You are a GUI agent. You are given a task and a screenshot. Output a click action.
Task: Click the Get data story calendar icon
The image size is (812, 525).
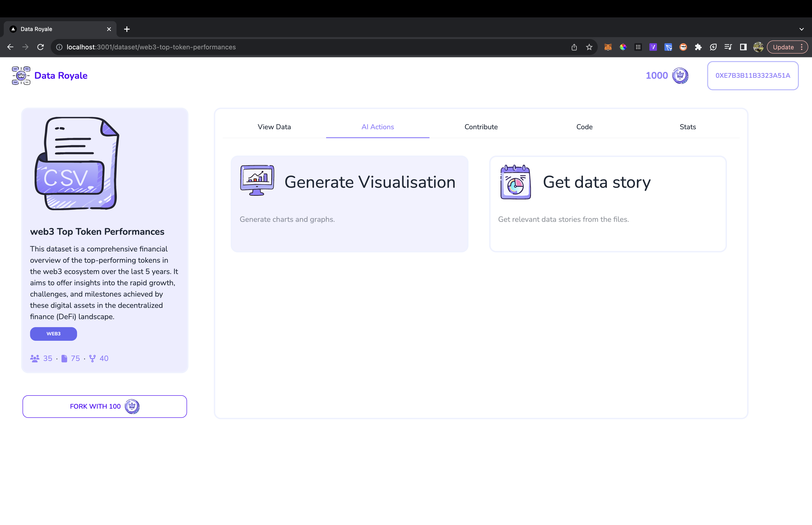pos(515,182)
